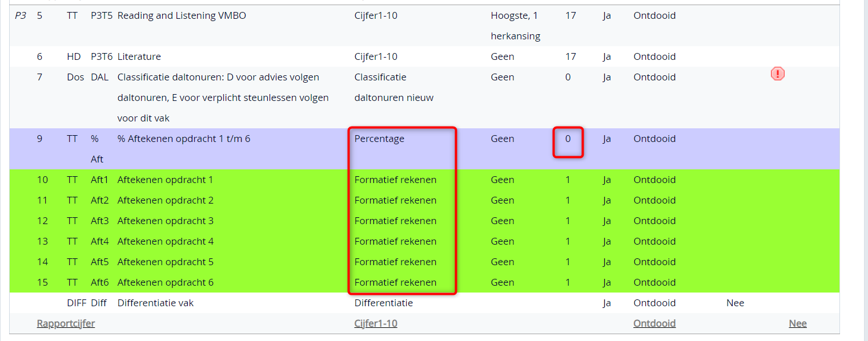The image size is (868, 341).
Task: Click the Classificatie daltonuren nieuw scale cell
Action: pos(394,87)
